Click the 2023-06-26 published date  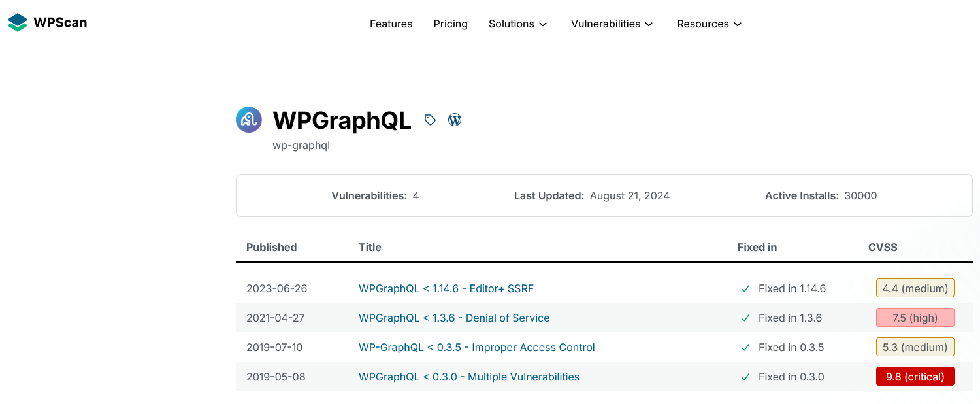tap(276, 288)
